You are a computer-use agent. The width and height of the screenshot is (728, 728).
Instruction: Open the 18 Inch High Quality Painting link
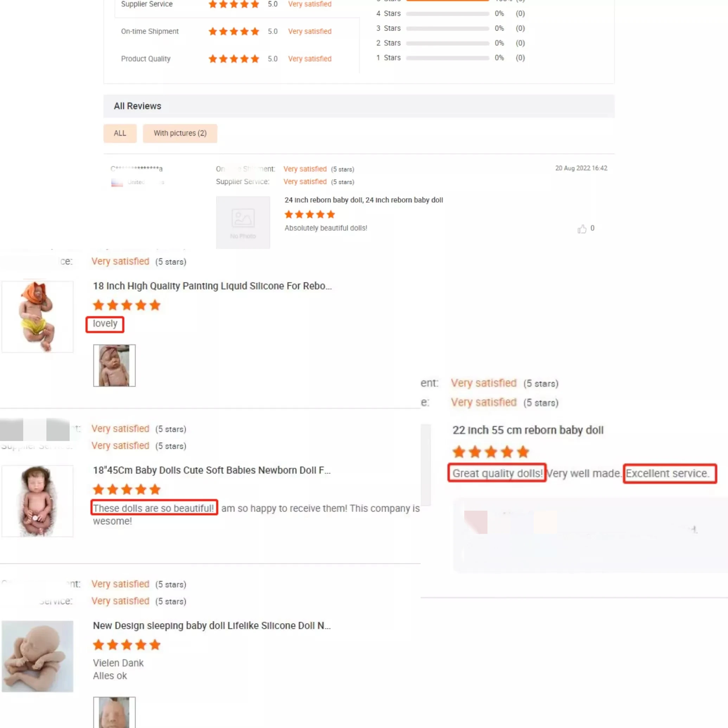[x=212, y=286]
